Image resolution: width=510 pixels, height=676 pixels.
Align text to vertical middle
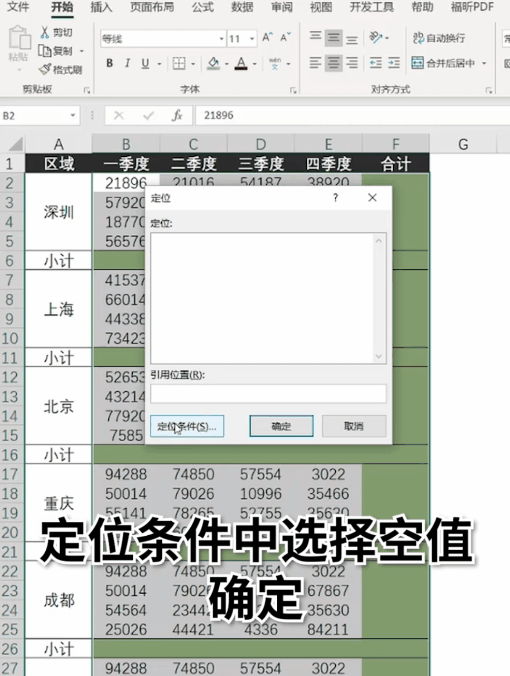(x=333, y=38)
